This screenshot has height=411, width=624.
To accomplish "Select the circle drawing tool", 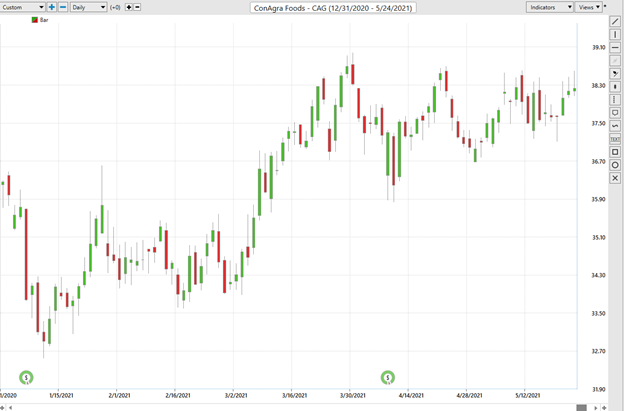I will [615, 165].
